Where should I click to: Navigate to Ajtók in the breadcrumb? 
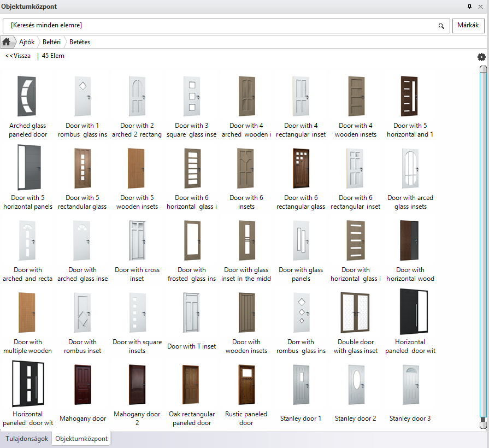(x=27, y=42)
